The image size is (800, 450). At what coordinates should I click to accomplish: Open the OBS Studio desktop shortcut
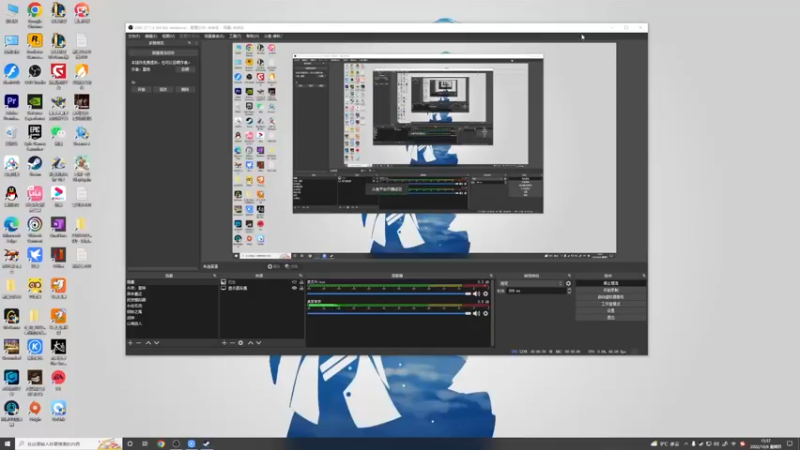(x=35, y=74)
